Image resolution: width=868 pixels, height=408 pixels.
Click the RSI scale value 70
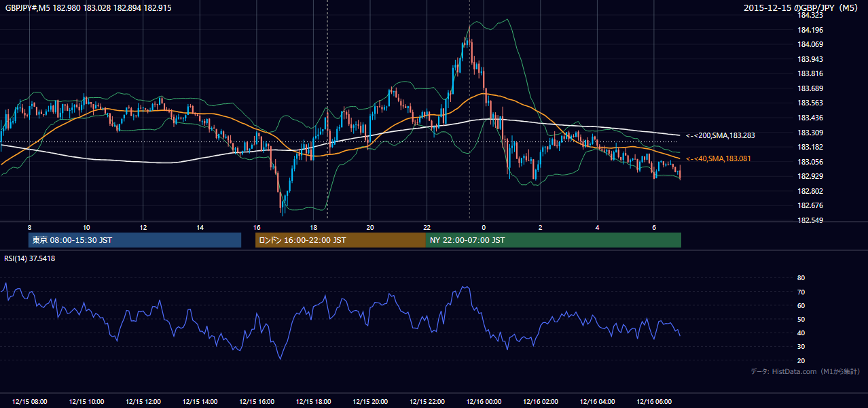click(x=801, y=292)
